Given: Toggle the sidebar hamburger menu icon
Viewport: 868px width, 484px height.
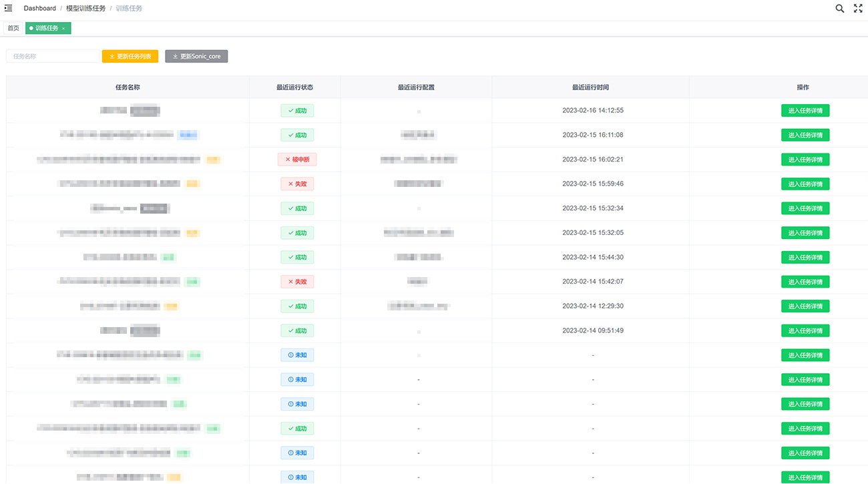Looking at the screenshot, I should point(9,8).
